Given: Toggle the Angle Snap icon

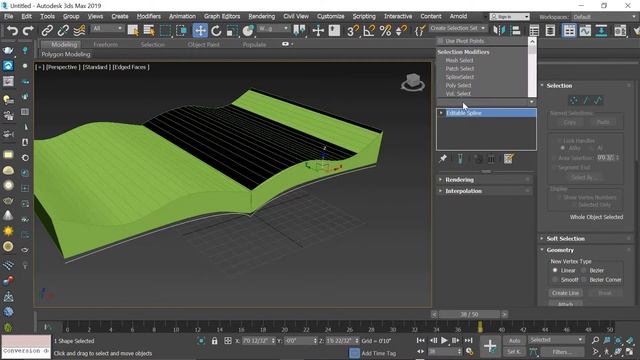Looking at the screenshot, I should (x=369, y=31).
